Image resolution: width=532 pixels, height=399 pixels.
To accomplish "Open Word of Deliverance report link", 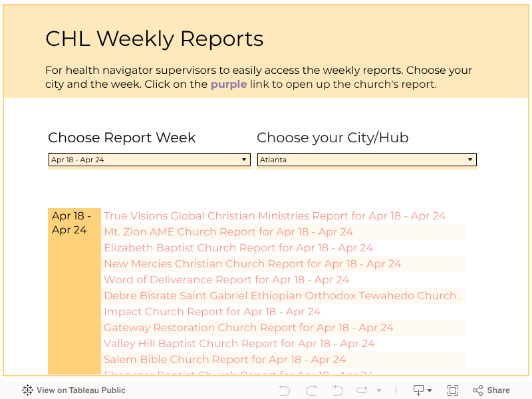I will [x=226, y=280].
